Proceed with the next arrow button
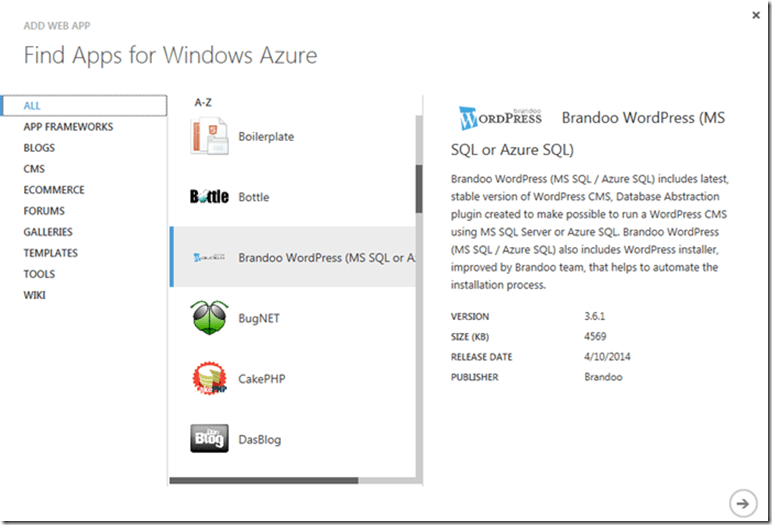772x525 pixels. click(741, 501)
